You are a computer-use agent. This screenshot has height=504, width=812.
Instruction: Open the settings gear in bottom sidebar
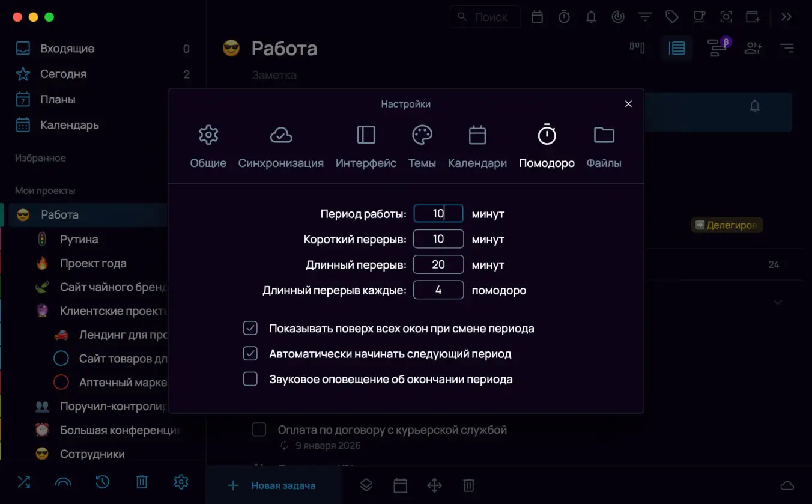pyautogui.click(x=181, y=482)
